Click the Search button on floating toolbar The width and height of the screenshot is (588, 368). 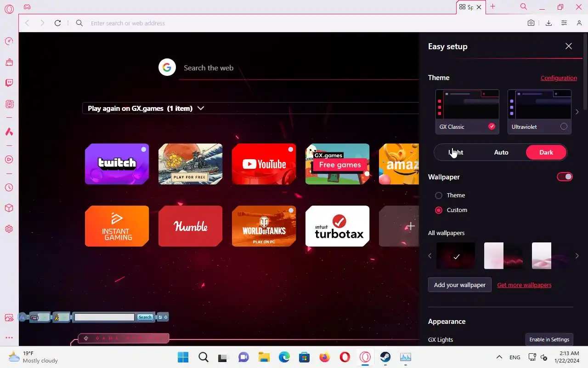(145, 317)
